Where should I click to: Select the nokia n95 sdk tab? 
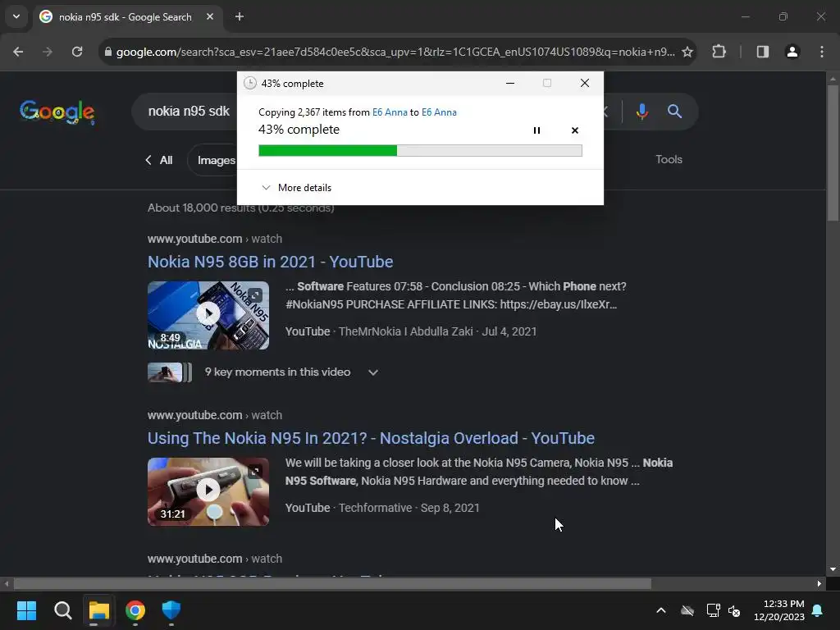[x=125, y=17]
